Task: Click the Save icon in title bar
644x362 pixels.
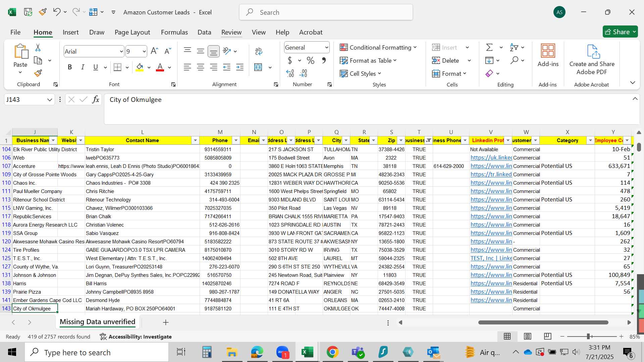Action: [28, 12]
